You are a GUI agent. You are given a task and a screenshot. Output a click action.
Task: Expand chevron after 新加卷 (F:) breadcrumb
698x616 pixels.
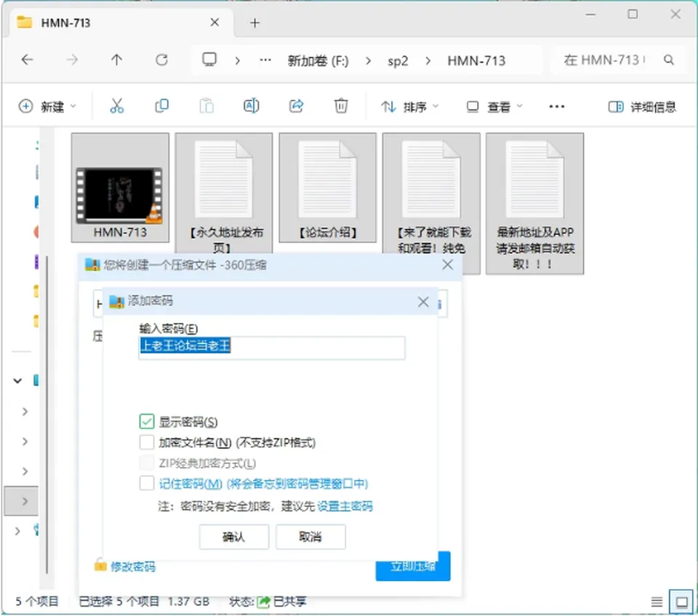[x=368, y=60]
